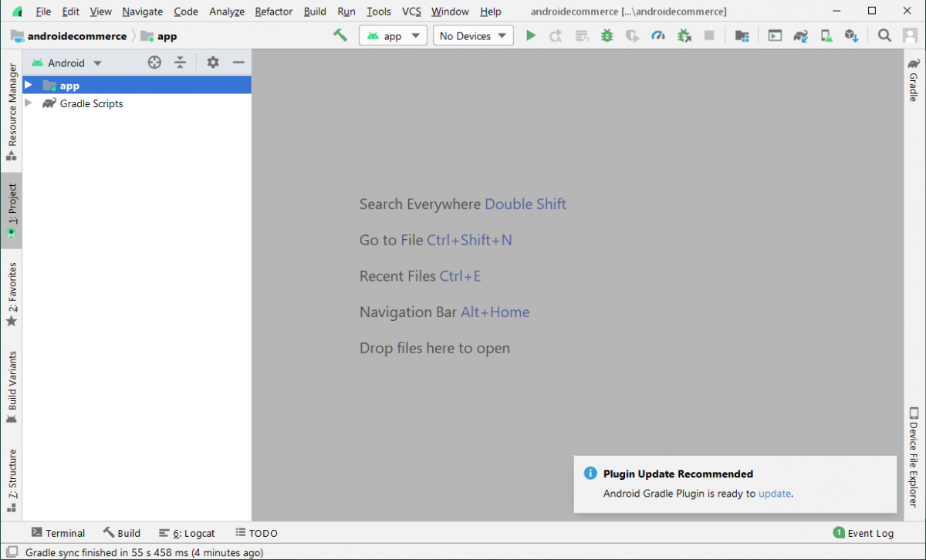Open the Profiler using the gauge icon

click(658, 35)
